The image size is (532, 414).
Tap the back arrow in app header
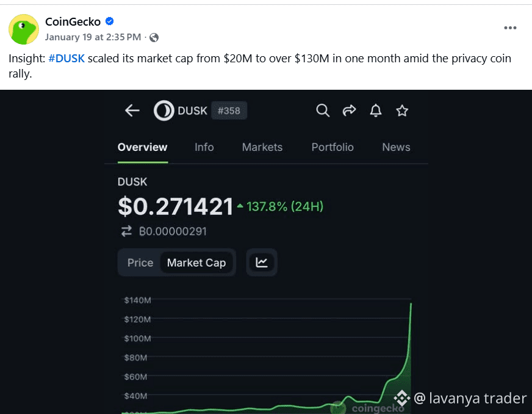tap(132, 111)
